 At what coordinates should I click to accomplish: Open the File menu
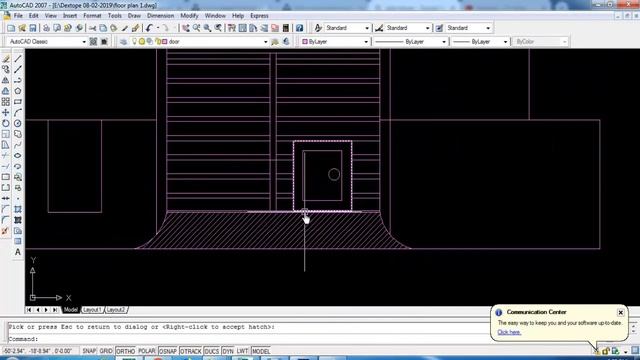click(18, 16)
